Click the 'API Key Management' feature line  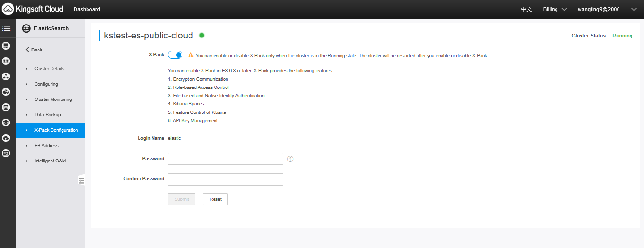click(x=193, y=121)
